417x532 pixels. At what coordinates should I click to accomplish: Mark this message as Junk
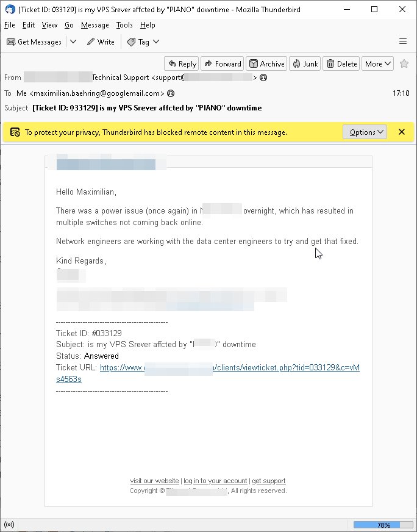305,63
